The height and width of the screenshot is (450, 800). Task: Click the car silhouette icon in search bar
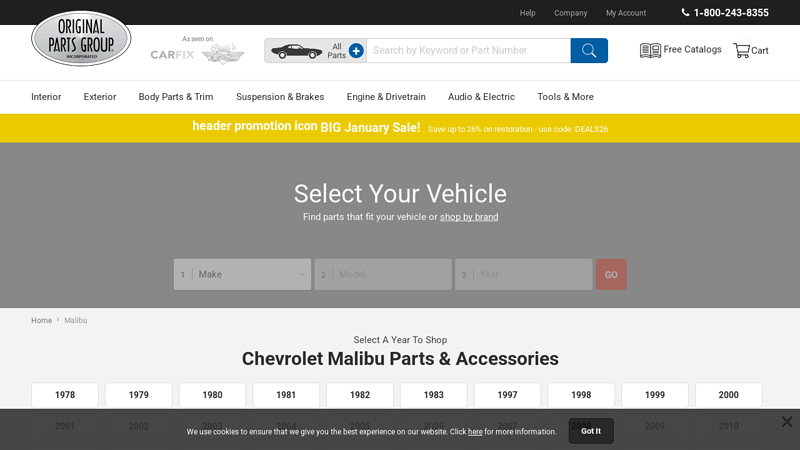click(296, 51)
